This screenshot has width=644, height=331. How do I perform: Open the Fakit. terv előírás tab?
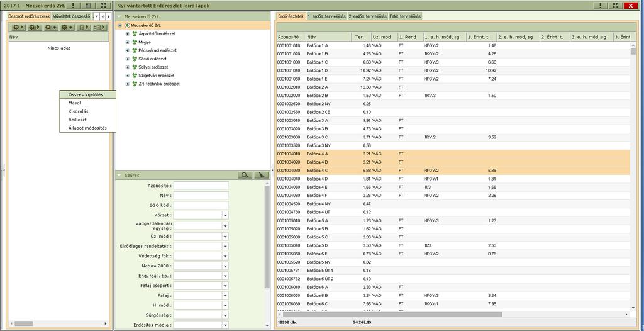pyautogui.click(x=405, y=16)
